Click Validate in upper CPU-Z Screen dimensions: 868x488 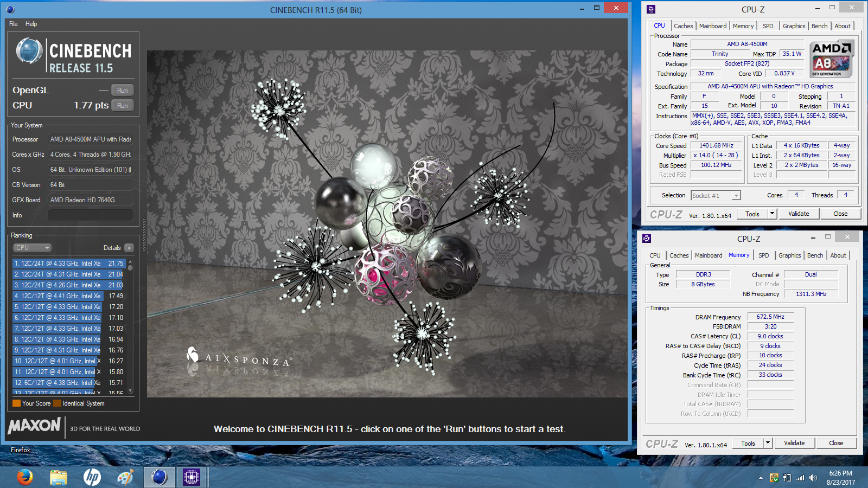799,214
